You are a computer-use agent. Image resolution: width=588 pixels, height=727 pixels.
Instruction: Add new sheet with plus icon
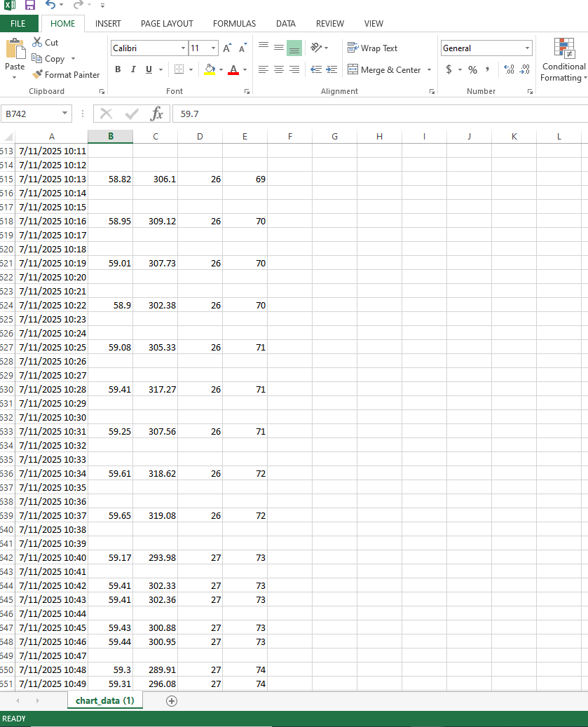(172, 701)
